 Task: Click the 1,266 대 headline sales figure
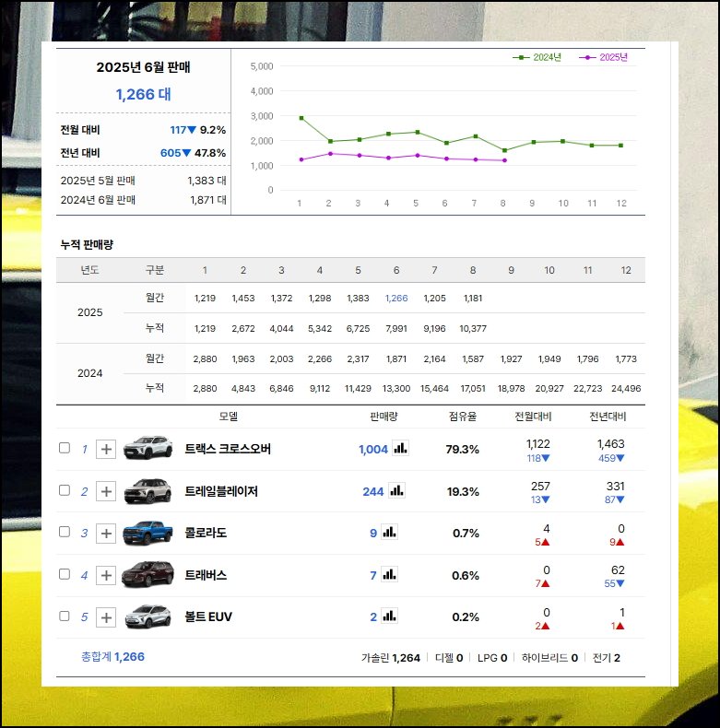point(143,94)
